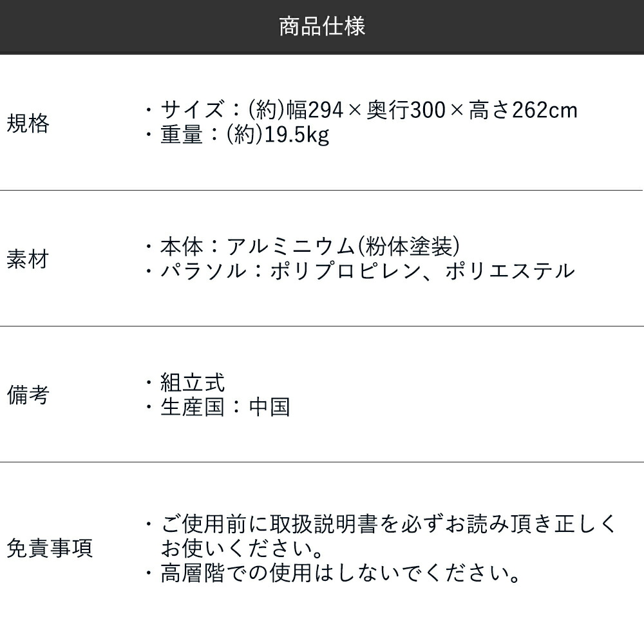This screenshot has width=644, height=644.
Task: Select the 備考 row label
Action: tap(28, 395)
